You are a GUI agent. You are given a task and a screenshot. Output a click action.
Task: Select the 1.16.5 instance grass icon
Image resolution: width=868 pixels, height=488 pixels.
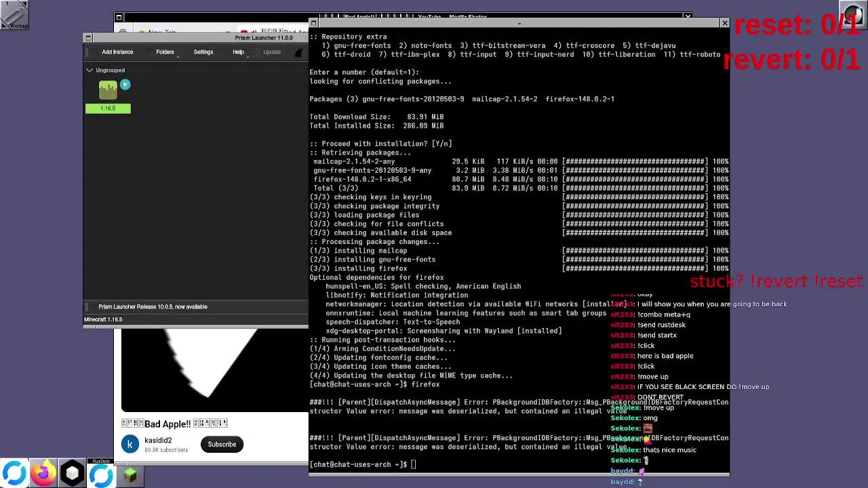pos(108,90)
